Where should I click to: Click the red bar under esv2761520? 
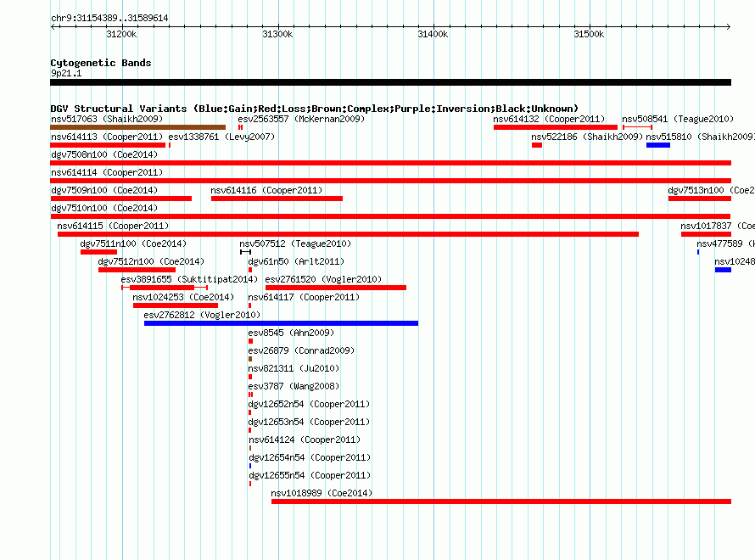(336, 288)
